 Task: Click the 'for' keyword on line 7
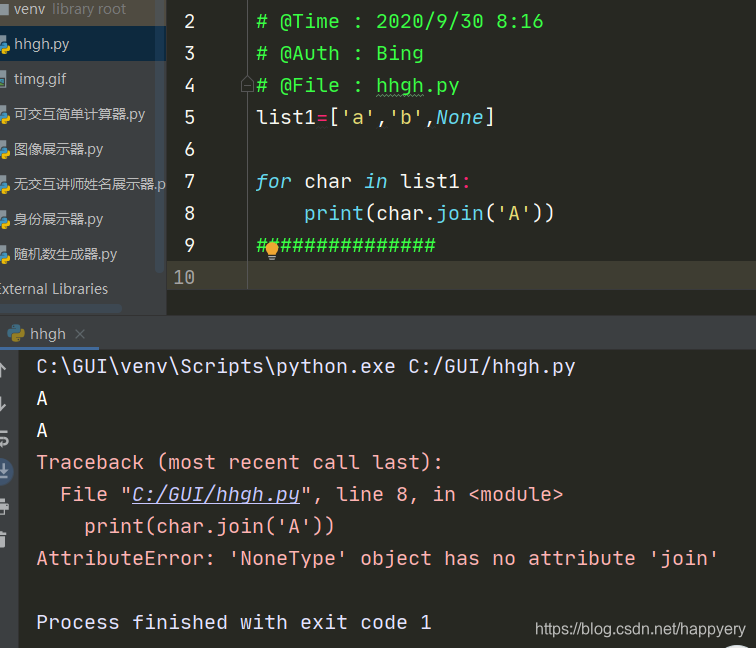[273, 181]
